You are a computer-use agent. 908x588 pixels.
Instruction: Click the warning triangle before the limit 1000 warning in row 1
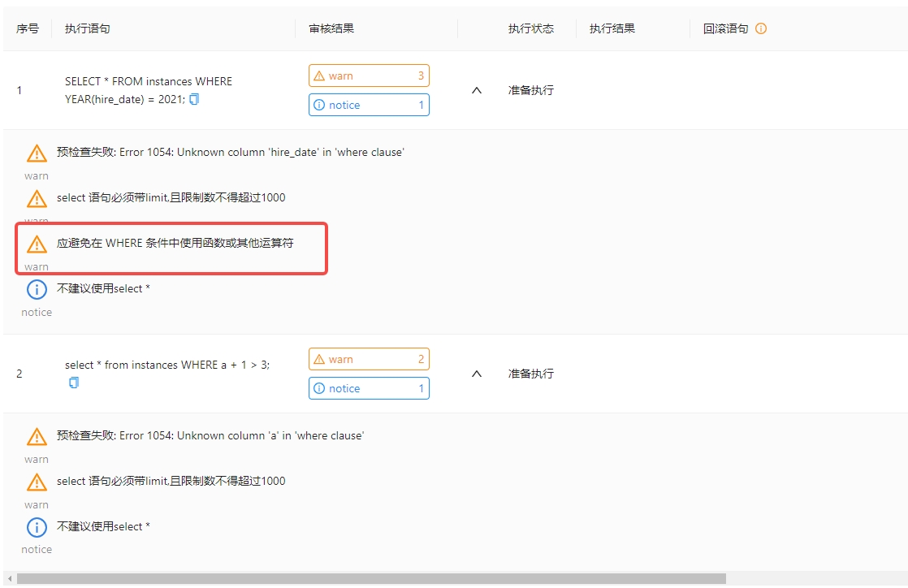(x=36, y=197)
